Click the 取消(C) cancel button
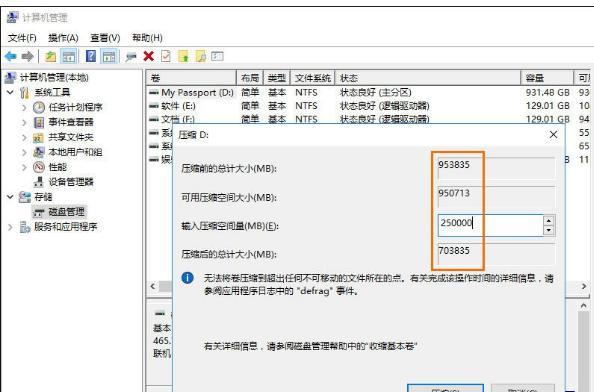This screenshot has width=594, height=392. pos(522,388)
